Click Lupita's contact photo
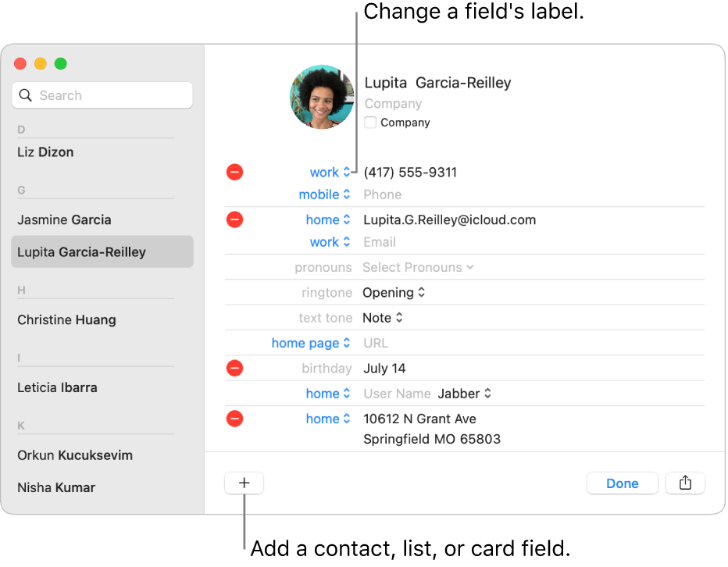Viewport: 728px width, 567px height. point(322,97)
